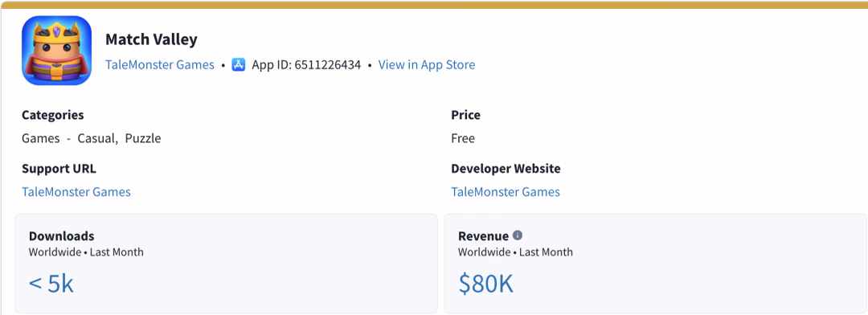
Task: Click the Match Valley app icon
Action: 56,51
